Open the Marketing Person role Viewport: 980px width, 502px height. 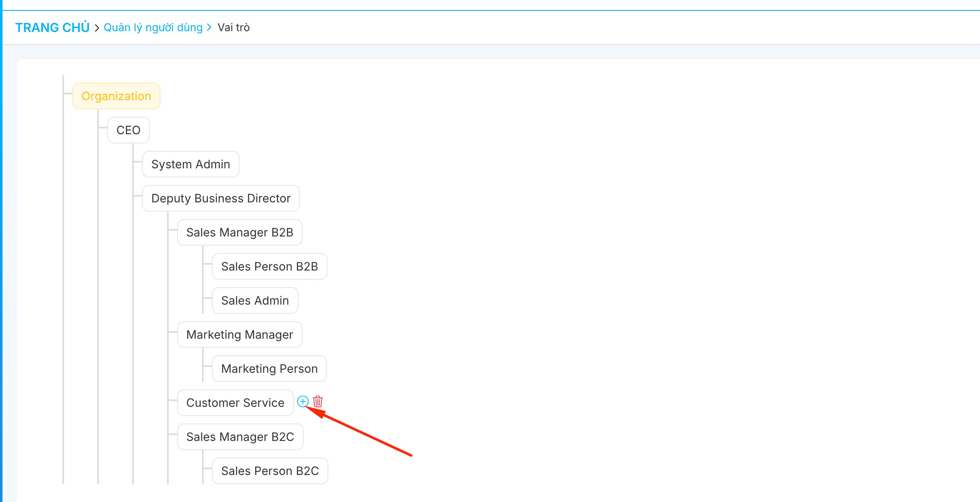[x=269, y=369]
